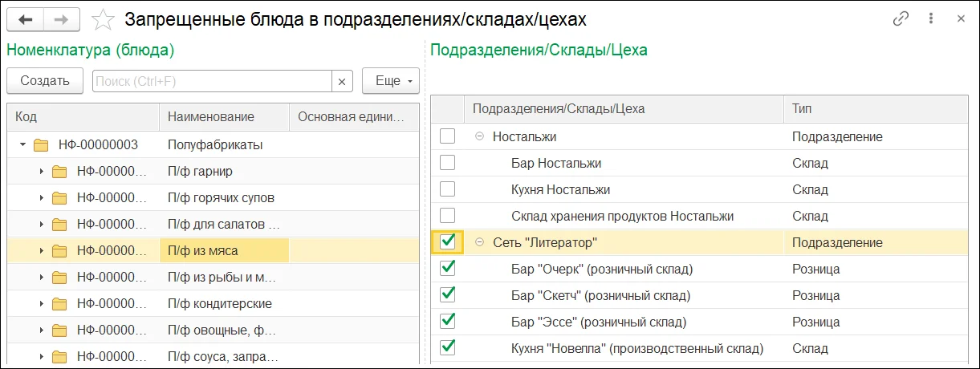Toggle checkbox for Бар "Эссе" retail warehouse
Viewport: 980px width, 369px height.
(448, 321)
